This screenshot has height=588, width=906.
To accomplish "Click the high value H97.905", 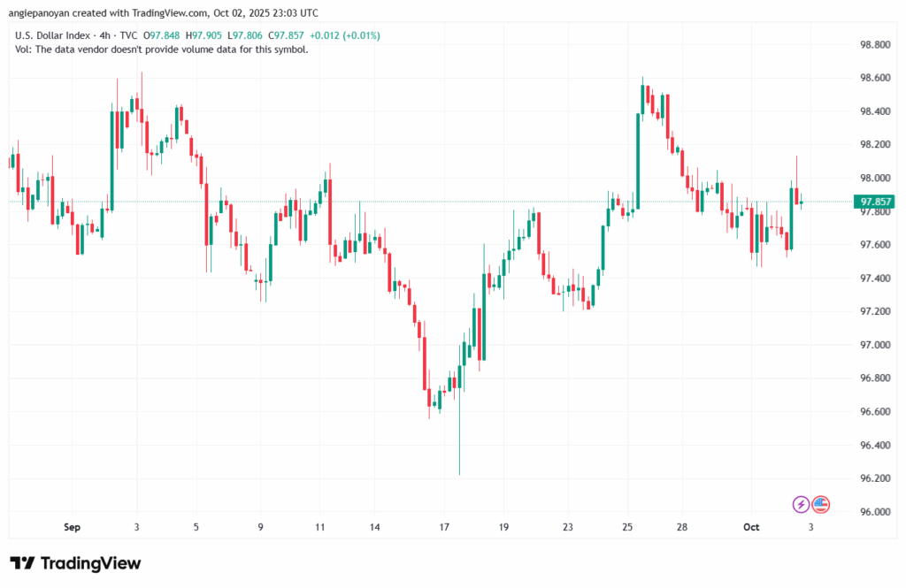I will click(x=203, y=35).
